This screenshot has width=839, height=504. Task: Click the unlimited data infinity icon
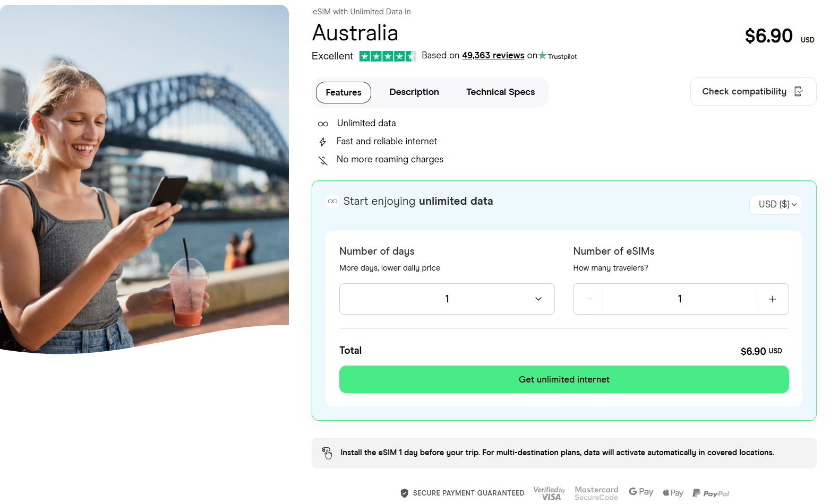[x=323, y=123]
